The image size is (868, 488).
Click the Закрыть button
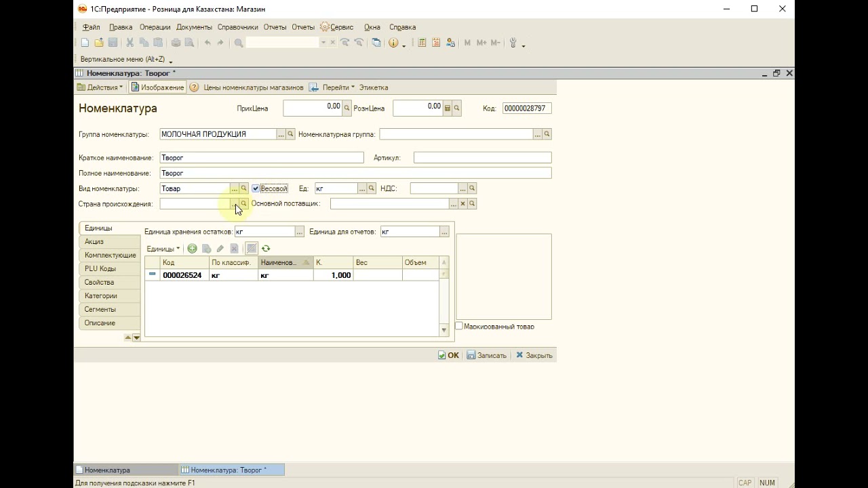(534, 355)
